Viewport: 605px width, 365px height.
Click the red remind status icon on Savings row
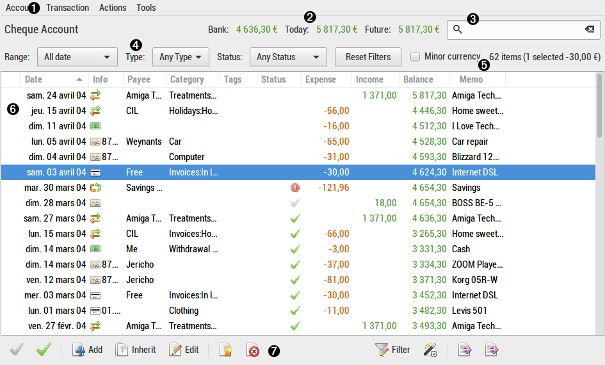(295, 188)
